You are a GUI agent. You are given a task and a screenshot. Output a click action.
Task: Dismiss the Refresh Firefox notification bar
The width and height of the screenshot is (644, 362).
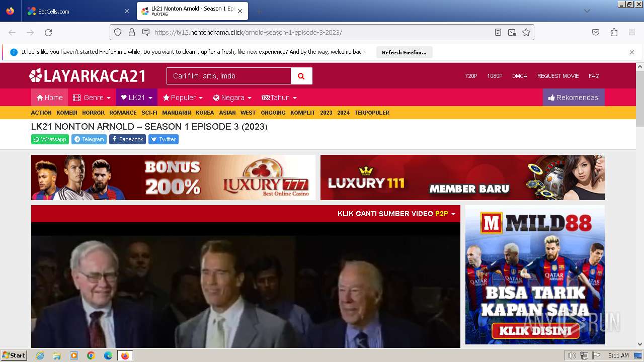[x=632, y=52]
